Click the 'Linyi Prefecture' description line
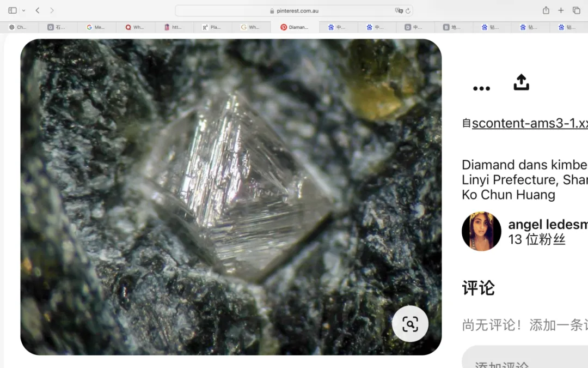 tap(525, 180)
